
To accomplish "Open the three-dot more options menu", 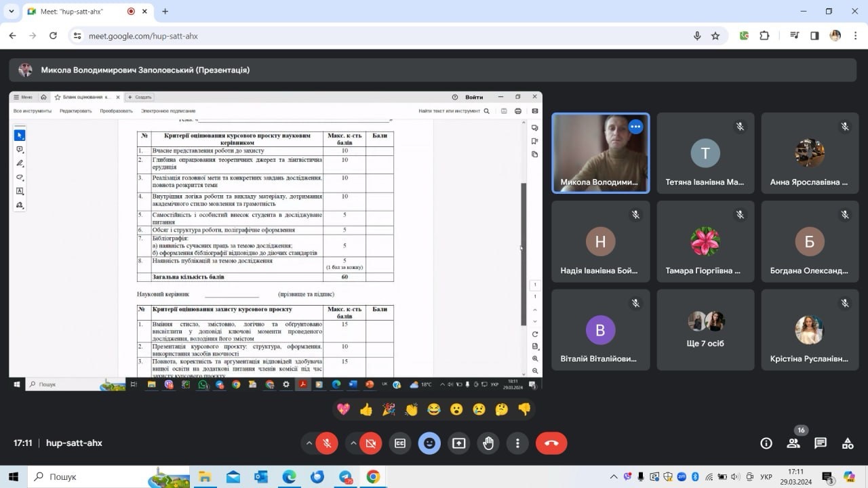I will [x=517, y=443].
